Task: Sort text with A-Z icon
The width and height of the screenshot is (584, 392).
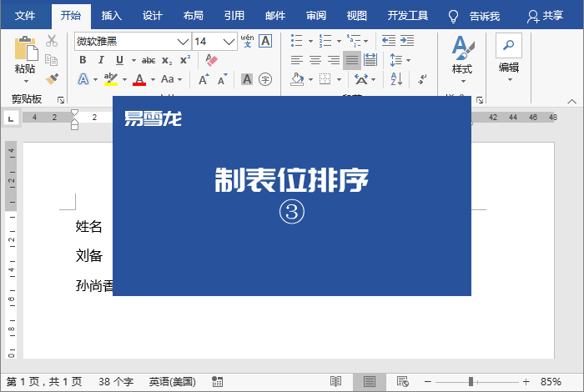Action: coord(396,79)
